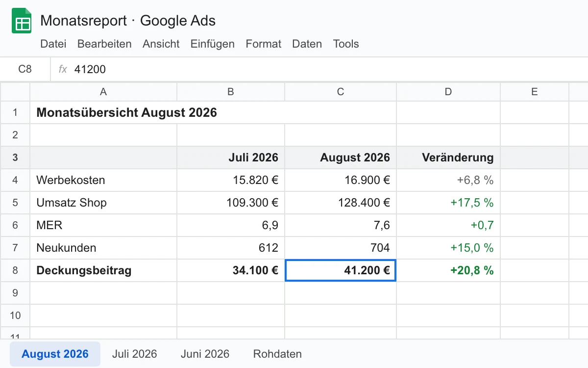Viewport: 588px width, 368px height.
Task: Select row 9 header
Action: tap(15, 293)
